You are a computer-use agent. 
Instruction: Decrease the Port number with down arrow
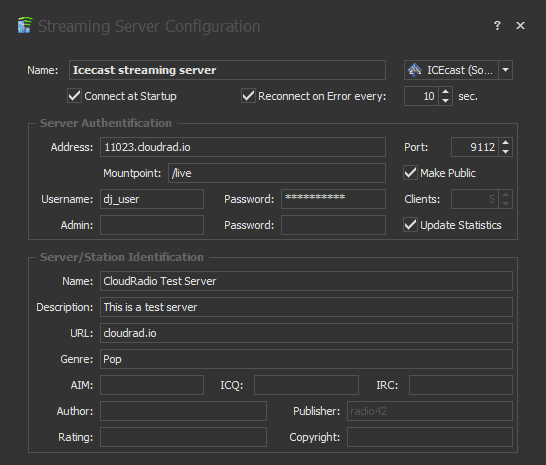506,152
